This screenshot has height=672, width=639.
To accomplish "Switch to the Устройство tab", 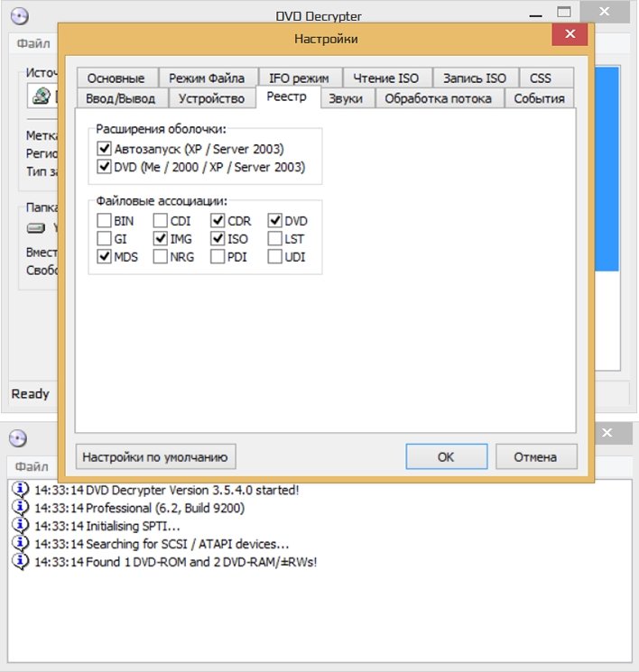I will 211,98.
